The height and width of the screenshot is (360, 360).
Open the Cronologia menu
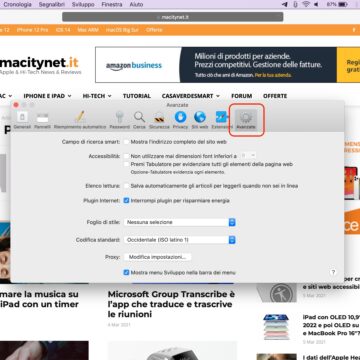[17, 4]
